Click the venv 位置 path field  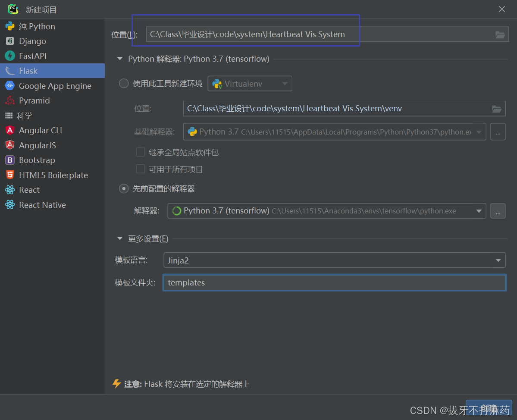coord(344,109)
